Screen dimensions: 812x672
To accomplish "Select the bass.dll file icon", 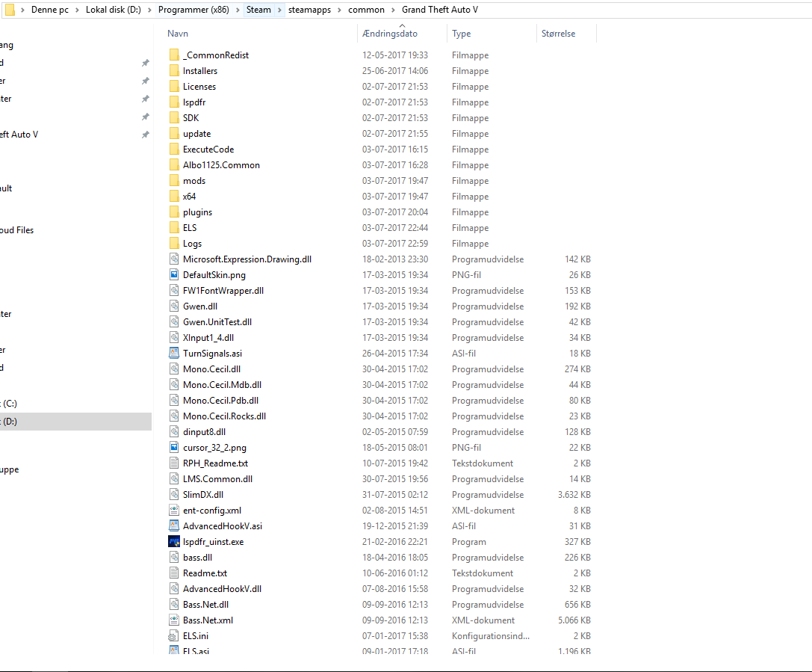I will pyautogui.click(x=175, y=558).
